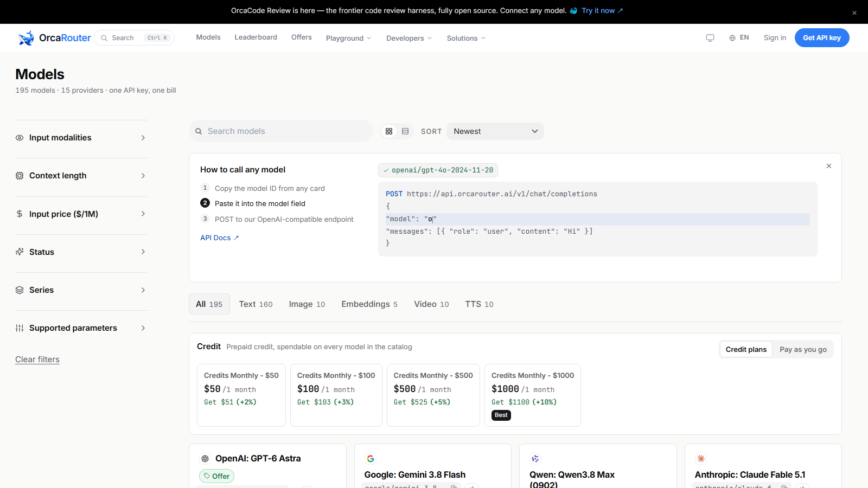This screenshot has width=868, height=488.
Task: Click the openai/gpt-4o-2024-11-20 model ID chip
Action: click(x=438, y=170)
